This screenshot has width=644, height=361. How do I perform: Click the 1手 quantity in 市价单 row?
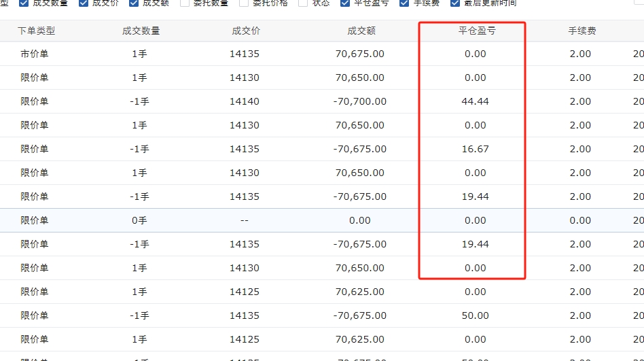[140, 54]
